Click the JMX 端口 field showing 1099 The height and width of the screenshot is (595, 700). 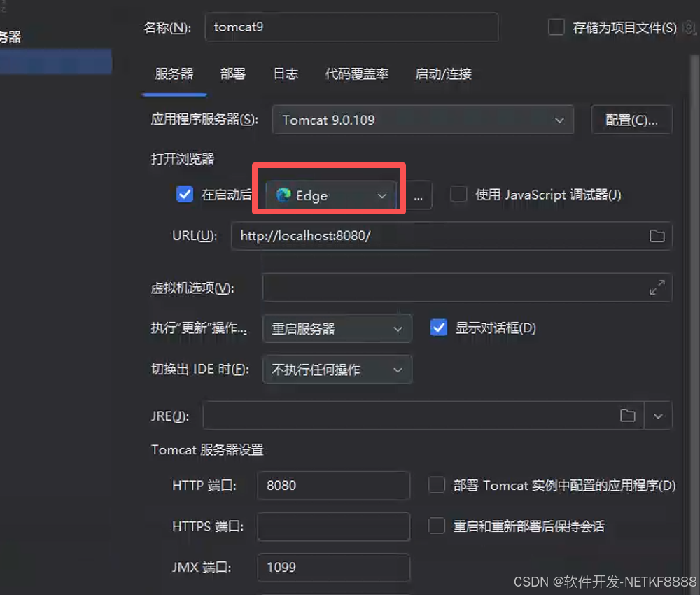coord(333,567)
